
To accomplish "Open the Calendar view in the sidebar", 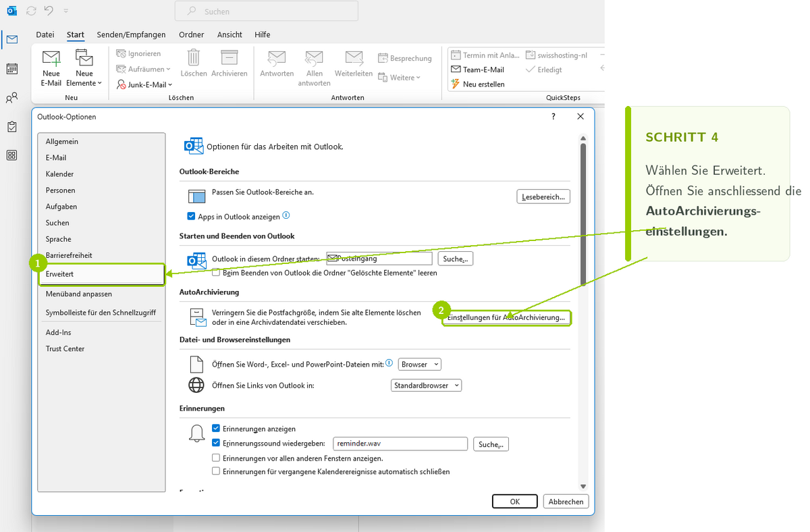I will coord(11,68).
